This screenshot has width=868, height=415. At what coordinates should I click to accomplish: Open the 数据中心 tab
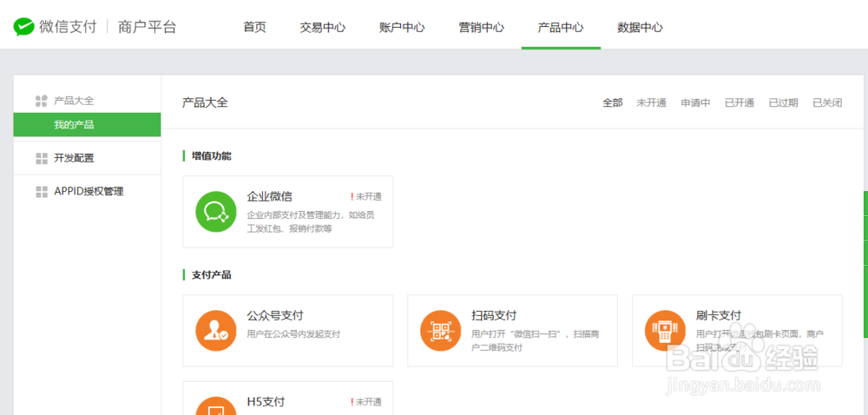640,27
